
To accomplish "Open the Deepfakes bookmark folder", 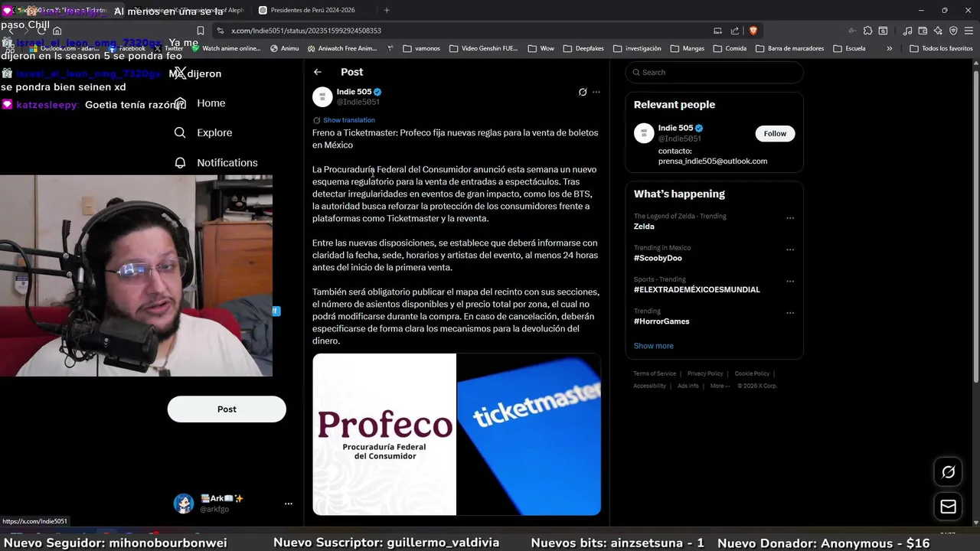I will click(x=583, y=48).
